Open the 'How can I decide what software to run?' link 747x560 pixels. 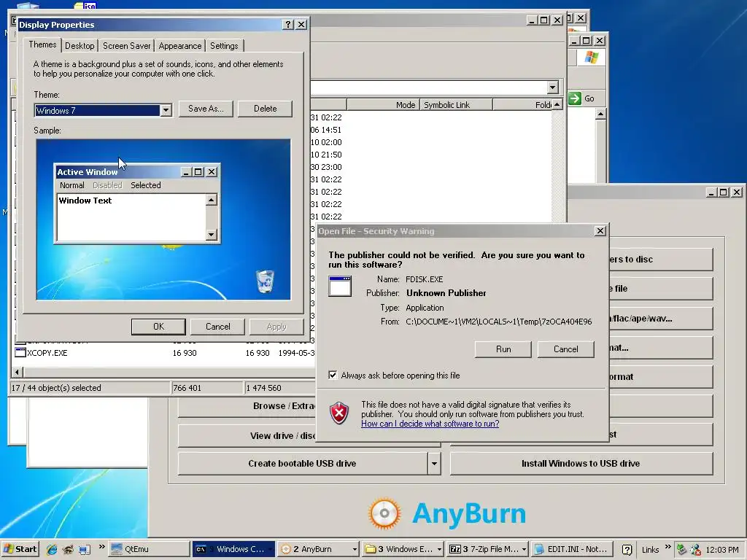(430, 424)
